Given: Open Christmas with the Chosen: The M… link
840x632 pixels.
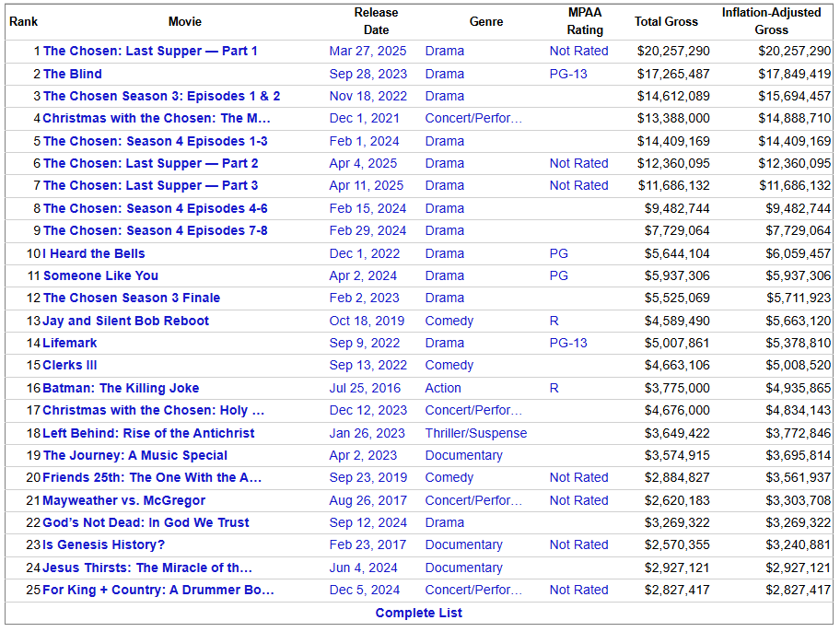Looking at the screenshot, I should [157, 119].
